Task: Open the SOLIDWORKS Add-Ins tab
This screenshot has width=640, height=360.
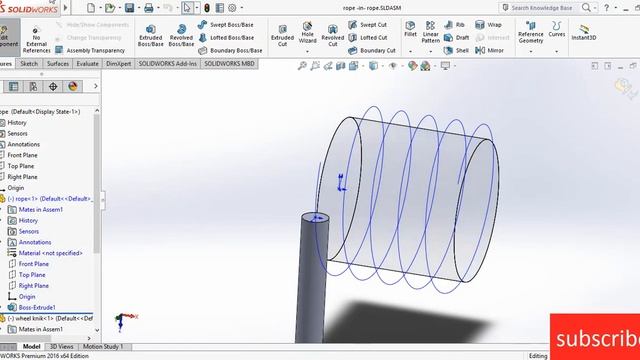Action: tap(167, 64)
